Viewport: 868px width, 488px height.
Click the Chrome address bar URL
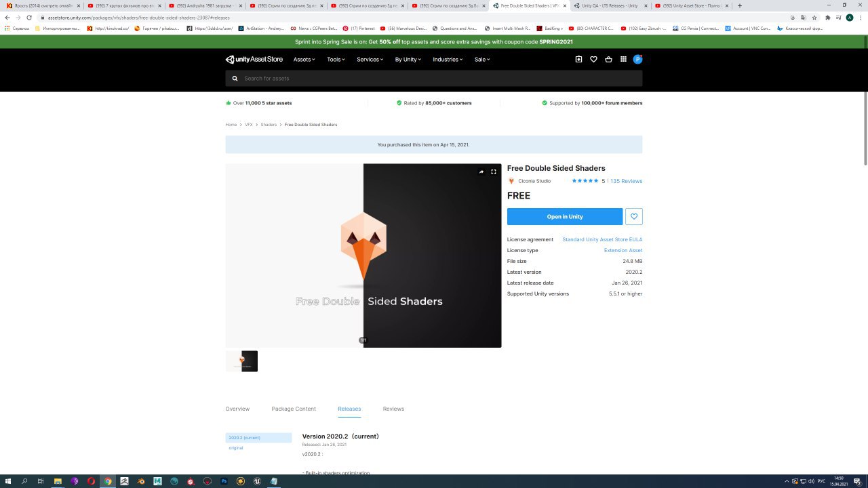[139, 18]
